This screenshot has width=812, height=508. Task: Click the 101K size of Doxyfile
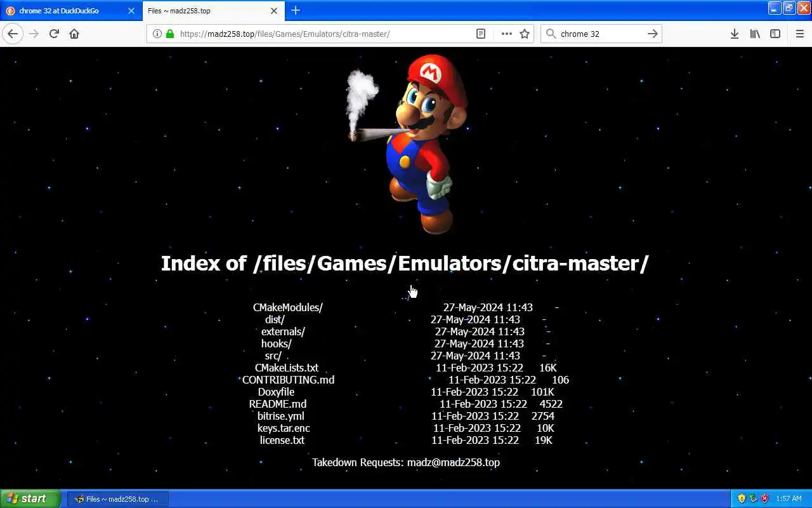coord(542,392)
